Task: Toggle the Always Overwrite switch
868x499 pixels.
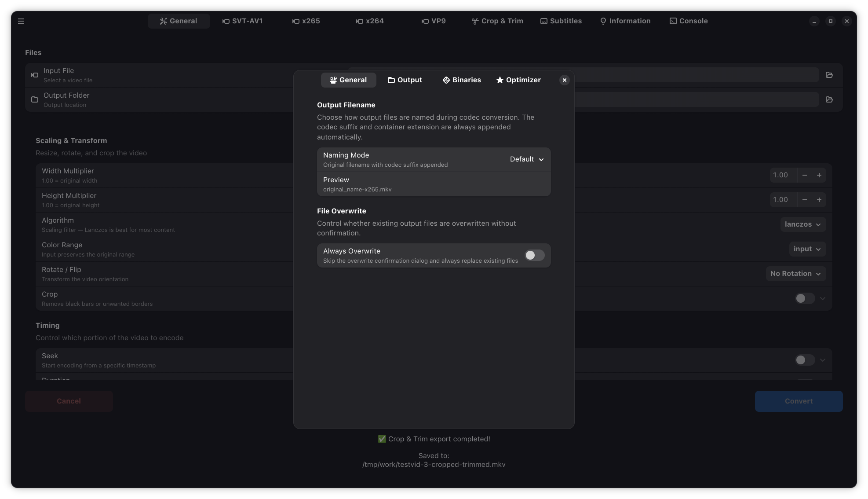Action: [534, 255]
